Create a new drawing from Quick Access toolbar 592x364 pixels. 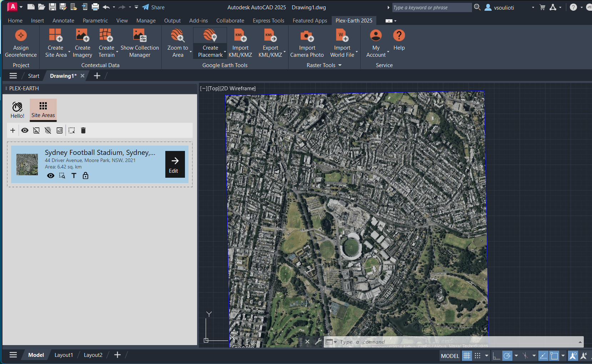tap(31, 7)
